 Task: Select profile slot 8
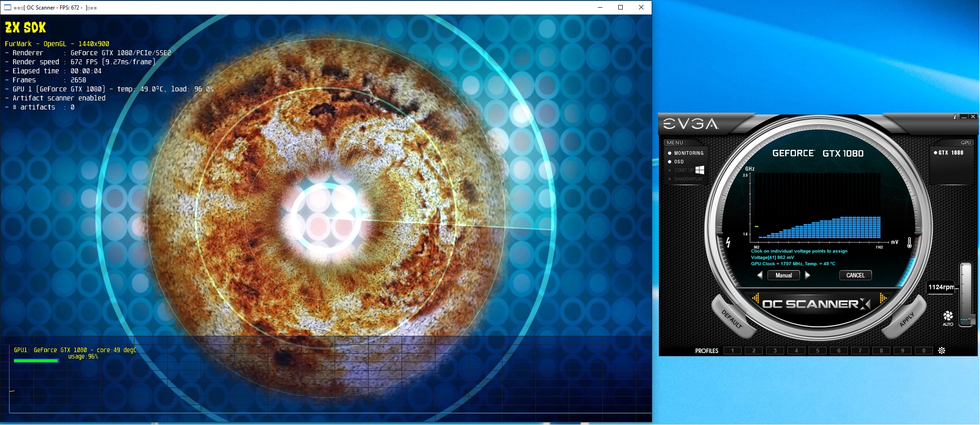[881, 350]
